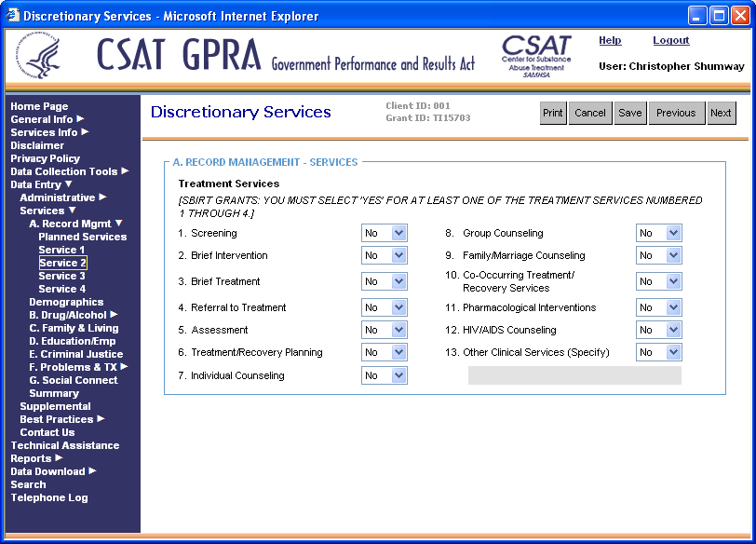Viewport: 756px width, 544px height.
Task: Open the Individual Counseling dropdown
Action: click(x=384, y=375)
